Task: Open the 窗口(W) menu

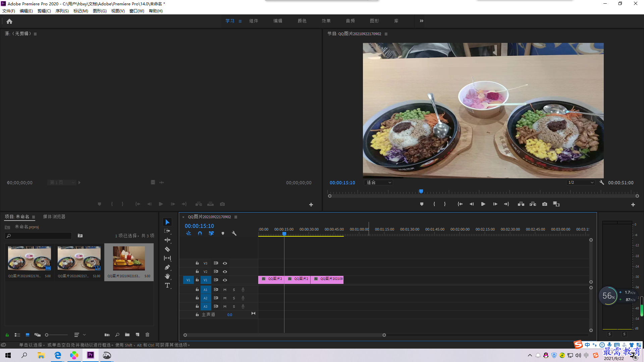Action: click(137, 11)
